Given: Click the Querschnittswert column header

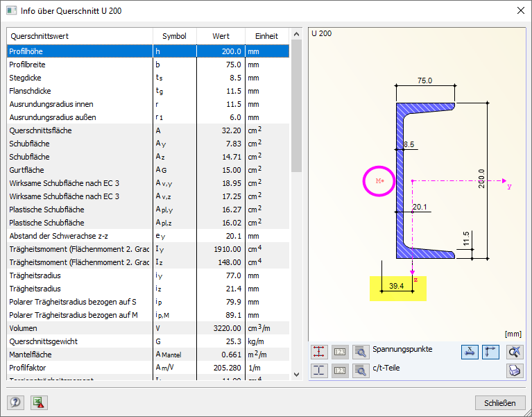Looking at the screenshot, I should tap(80, 36).
